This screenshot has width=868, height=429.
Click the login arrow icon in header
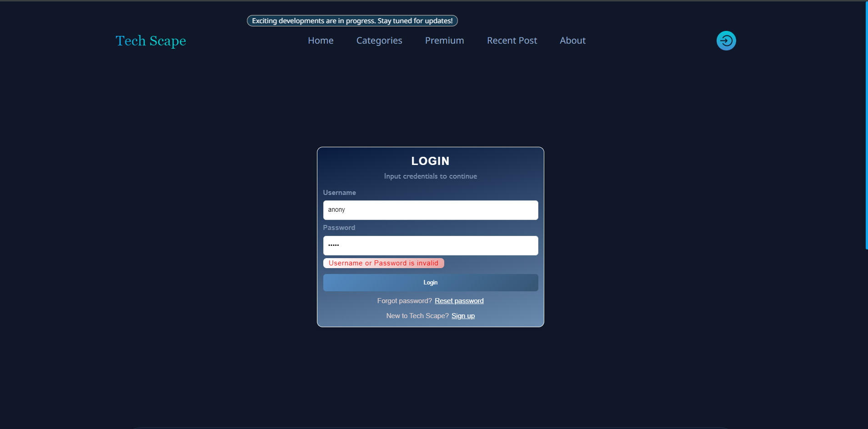pyautogui.click(x=726, y=40)
